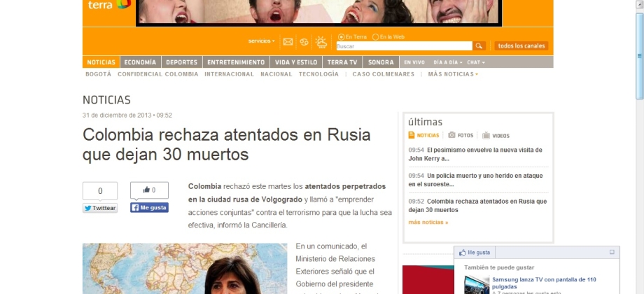Click the tweet count bubble showing 0
This screenshot has height=294, width=644.
click(x=100, y=191)
